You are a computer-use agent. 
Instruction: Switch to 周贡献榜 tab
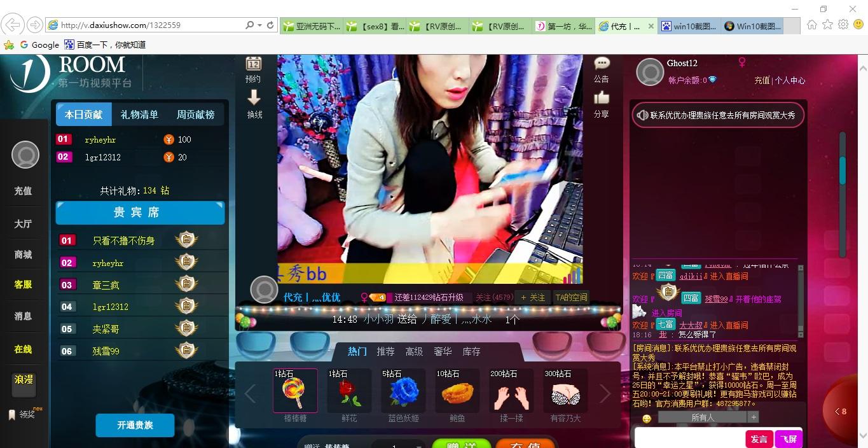[195, 115]
